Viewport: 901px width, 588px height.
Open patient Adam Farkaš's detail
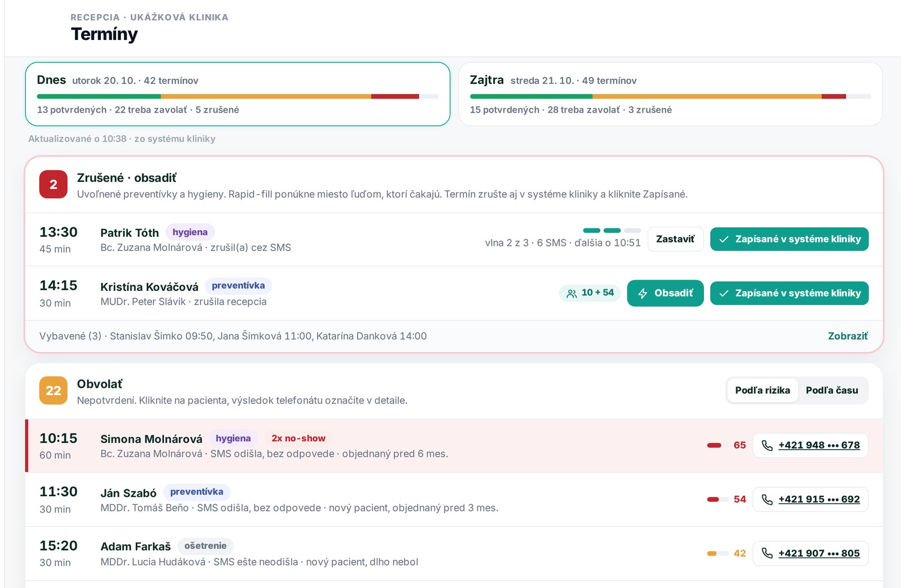pos(454,554)
